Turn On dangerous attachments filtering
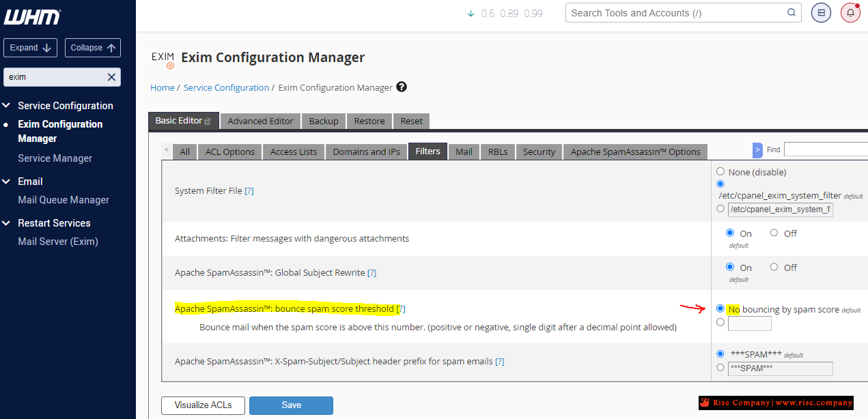The width and height of the screenshot is (868, 419). pyautogui.click(x=730, y=233)
